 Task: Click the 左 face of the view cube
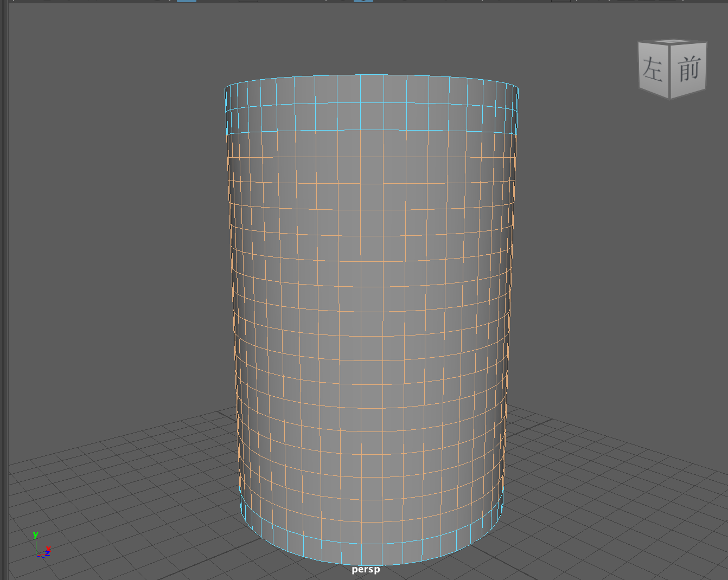click(x=654, y=70)
